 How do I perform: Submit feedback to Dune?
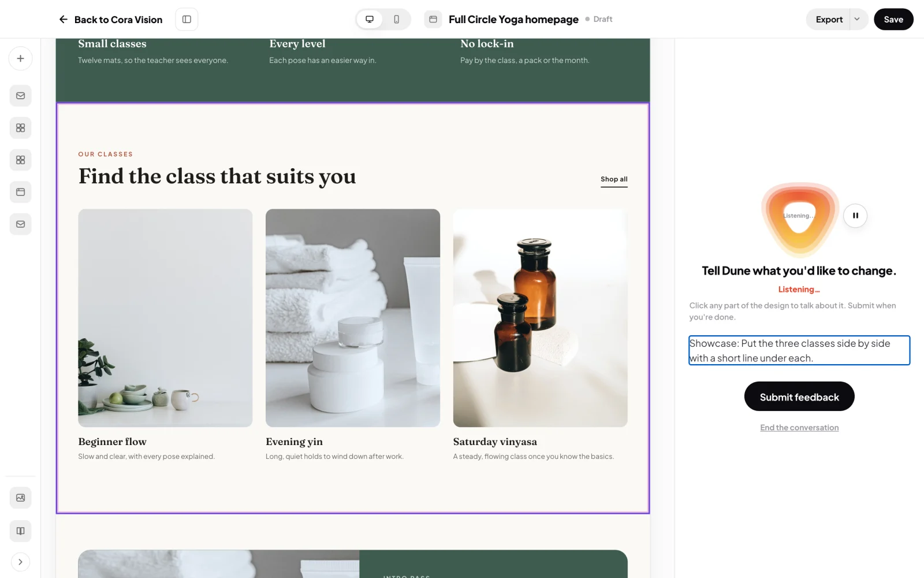tap(799, 397)
